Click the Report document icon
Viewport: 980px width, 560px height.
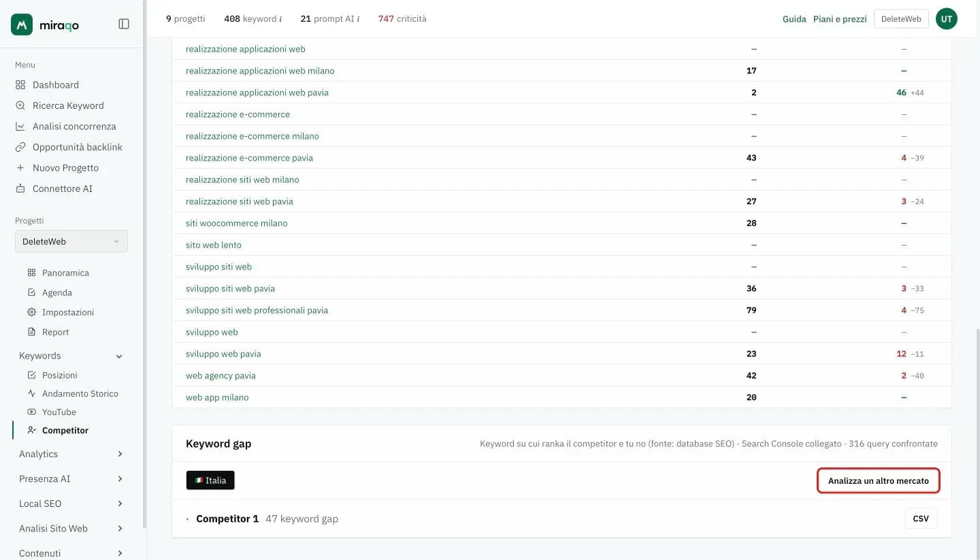[x=31, y=332]
